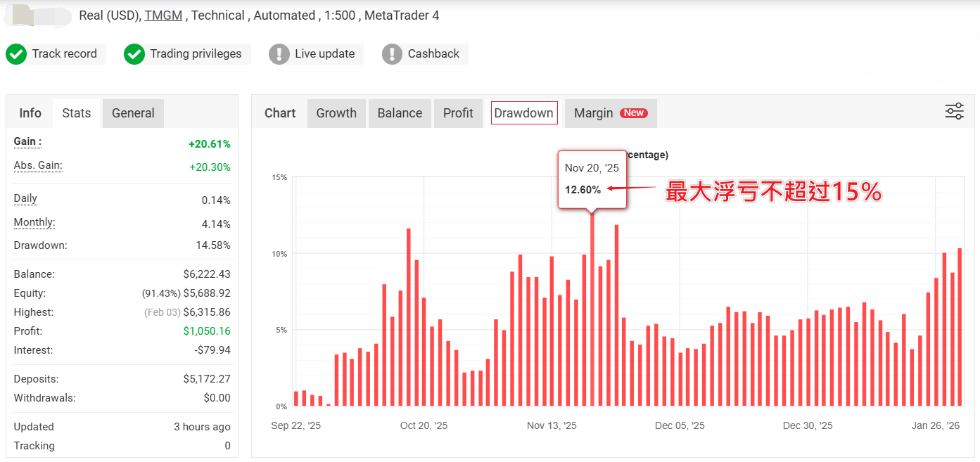
Task: View the Balance chart
Action: [400, 113]
